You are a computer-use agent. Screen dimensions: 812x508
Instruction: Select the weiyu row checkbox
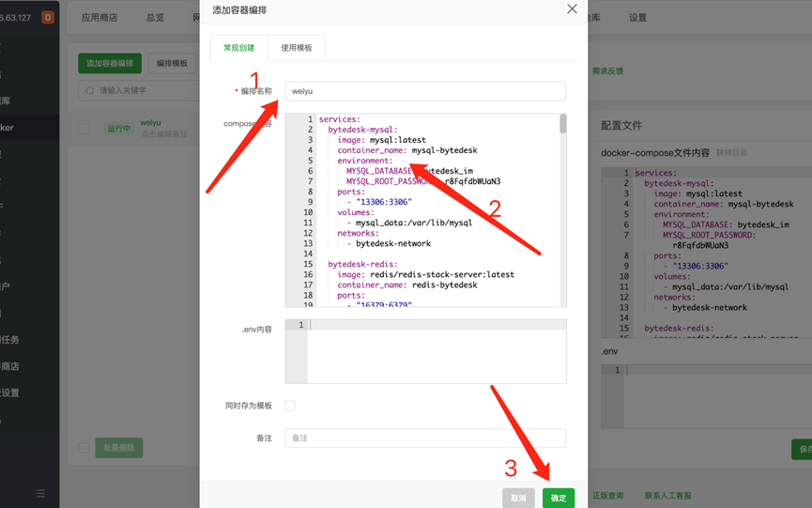pyautogui.click(x=84, y=129)
